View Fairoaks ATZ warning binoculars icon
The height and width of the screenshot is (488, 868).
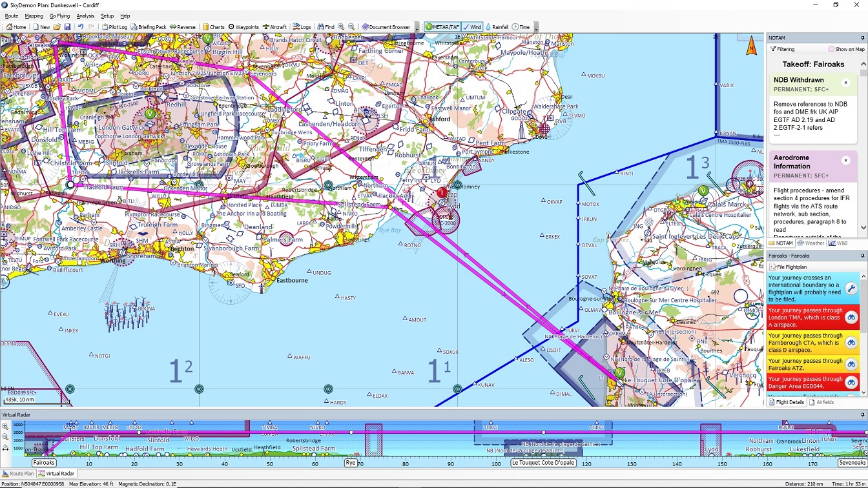[851, 364]
